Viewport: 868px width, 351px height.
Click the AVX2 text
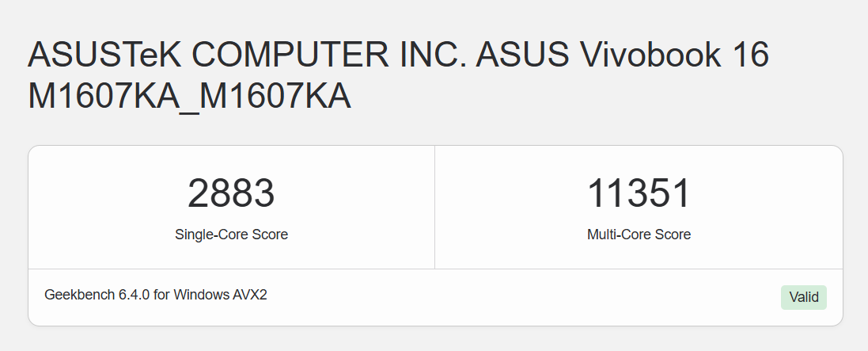(252, 295)
